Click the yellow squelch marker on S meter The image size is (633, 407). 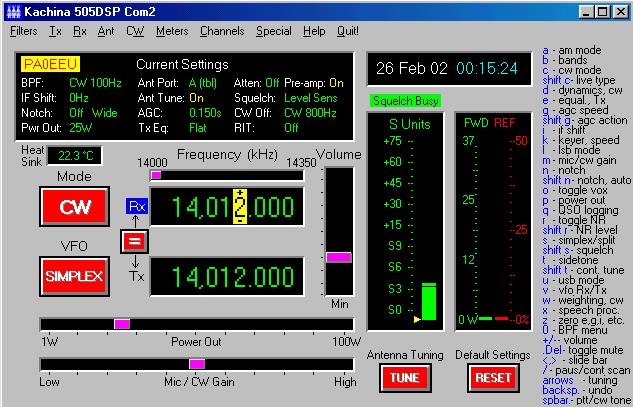pos(417,319)
